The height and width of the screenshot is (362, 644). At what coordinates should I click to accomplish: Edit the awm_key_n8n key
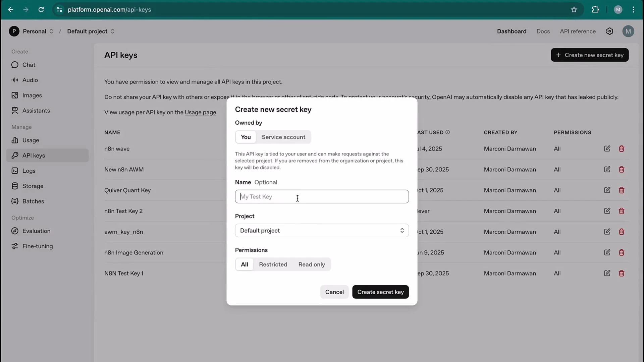607,232
